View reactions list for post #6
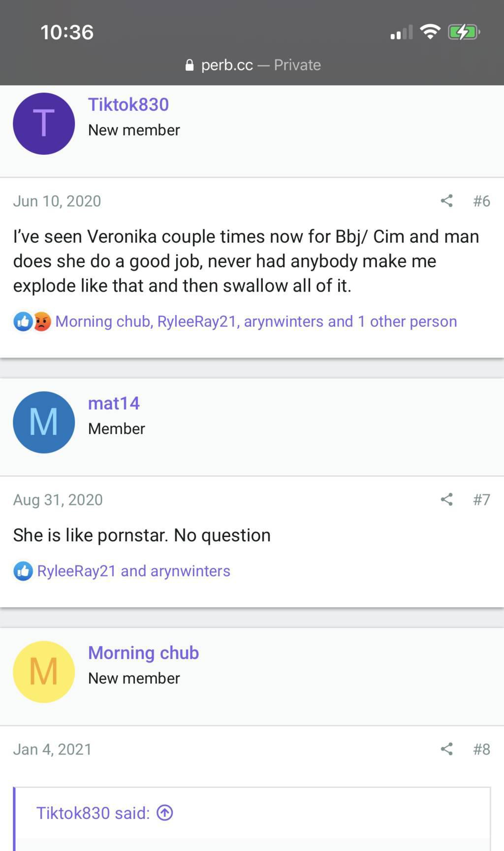The height and width of the screenshot is (851, 504). (256, 322)
